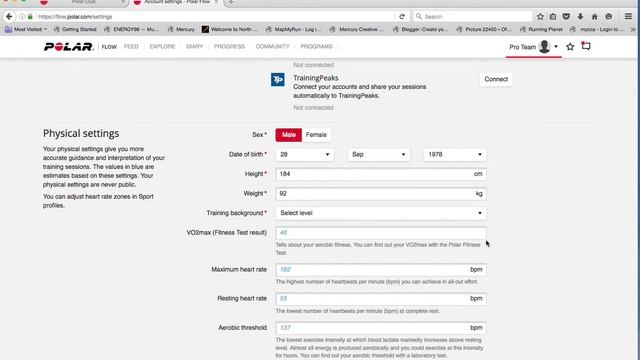Image resolution: width=640 pixels, height=360 pixels.
Task: Open the Firefox hamburger menu
Action: coord(628,17)
